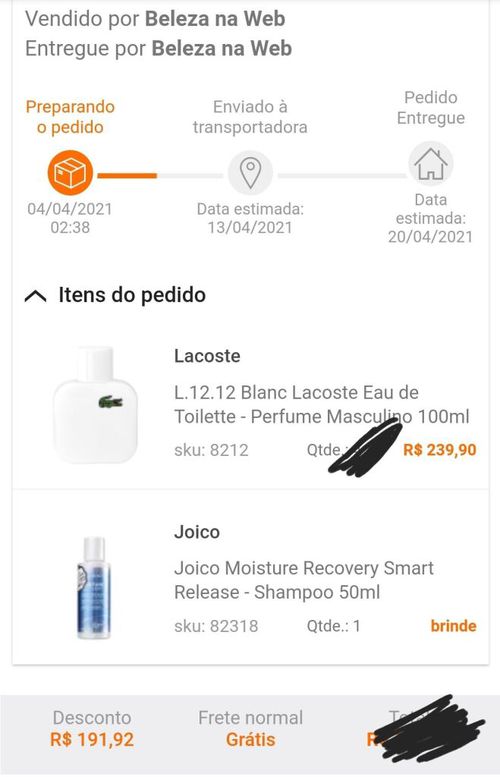Open Joico Moisture Recovery Shampoo title
Image resolution: width=500 pixels, height=777 pixels.
[304, 580]
